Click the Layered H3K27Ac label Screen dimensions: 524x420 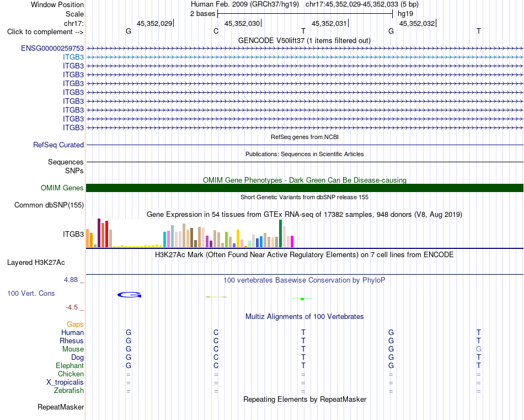click(x=36, y=263)
